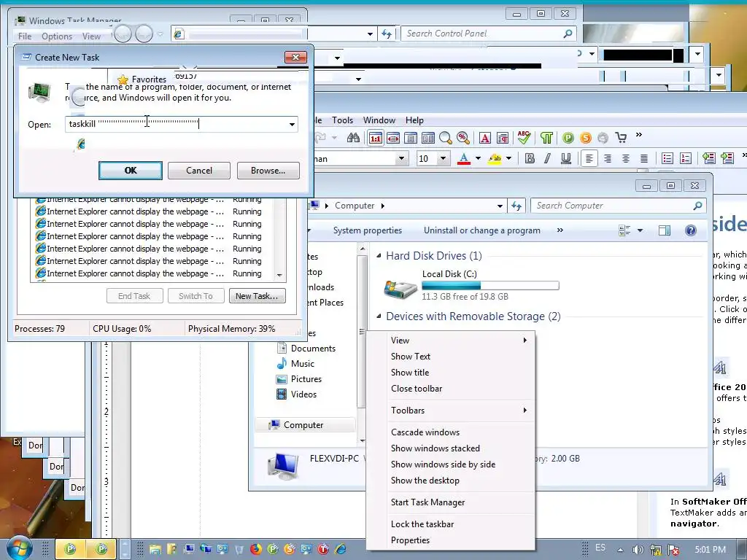Click the Local Disk (C:) drive icon
747x560 pixels.
pyautogui.click(x=400, y=288)
